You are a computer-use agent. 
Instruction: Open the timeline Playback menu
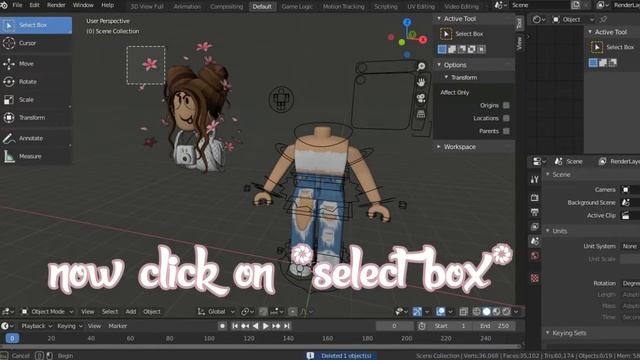click(x=36, y=326)
